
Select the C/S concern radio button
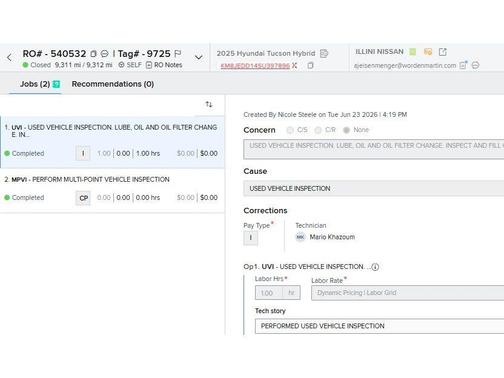(290, 130)
